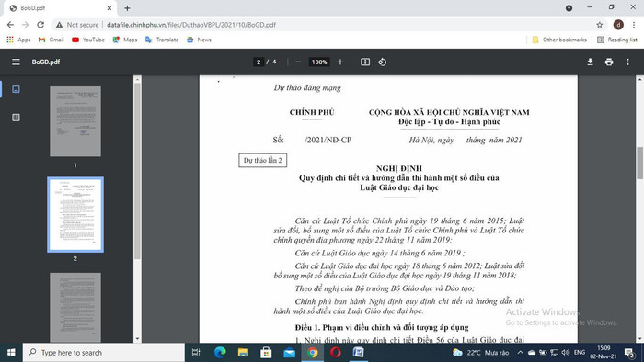Click the Fit to page icon
644x362 pixels.
click(365, 62)
